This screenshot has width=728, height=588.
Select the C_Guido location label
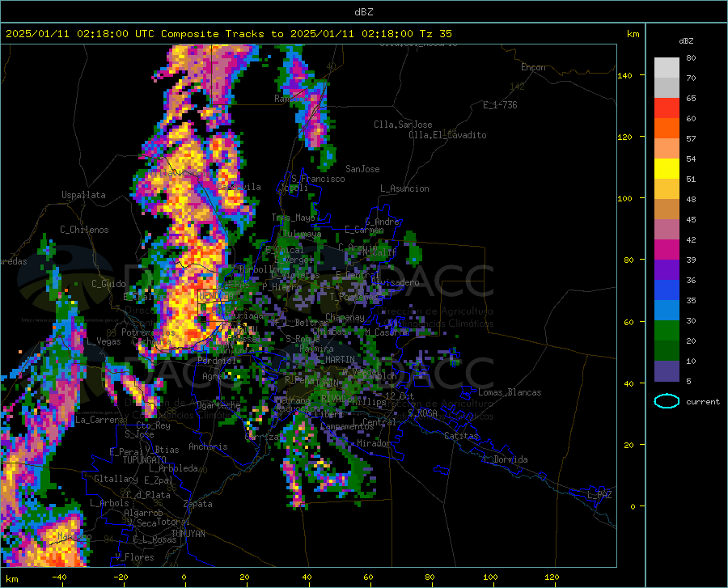[x=108, y=284]
